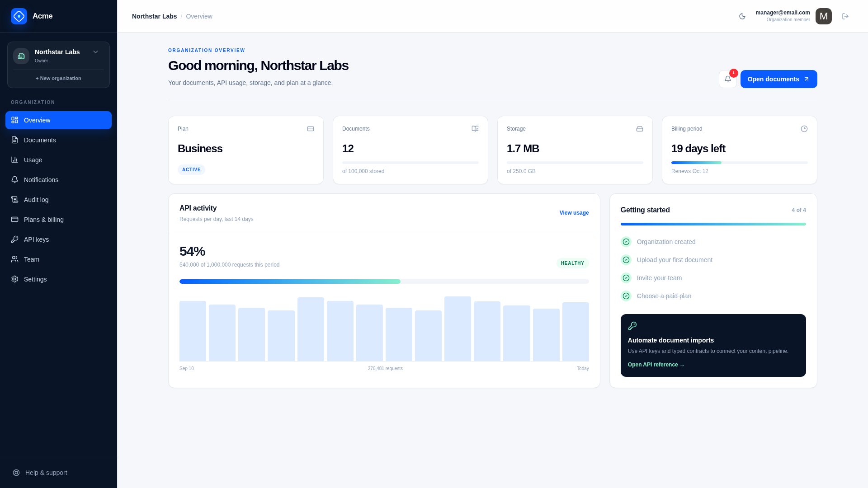Screen dimensions: 868x488
Task: Click the M user avatar
Action: [x=824, y=16]
